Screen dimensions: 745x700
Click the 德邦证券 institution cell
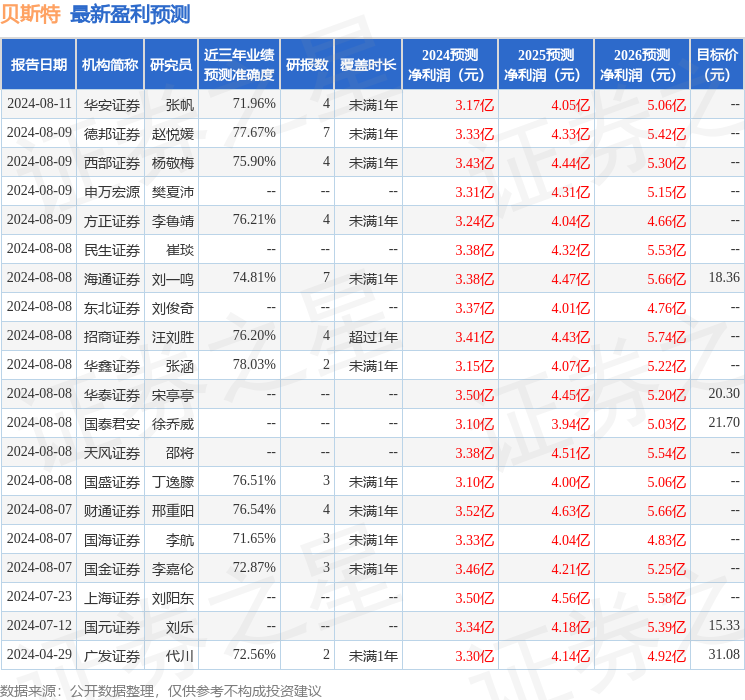pyautogui.click(x=112, y=134)
